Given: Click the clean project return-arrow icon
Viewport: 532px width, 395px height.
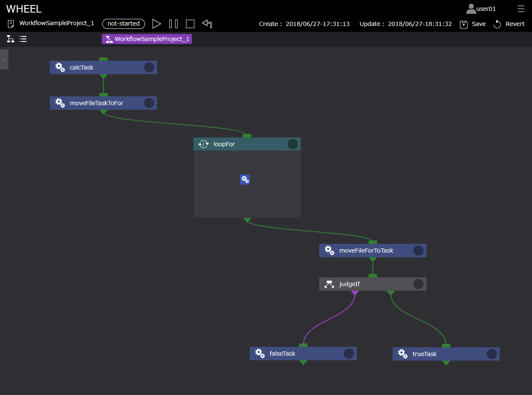Looking at the screenshot, I should [207, 24].
